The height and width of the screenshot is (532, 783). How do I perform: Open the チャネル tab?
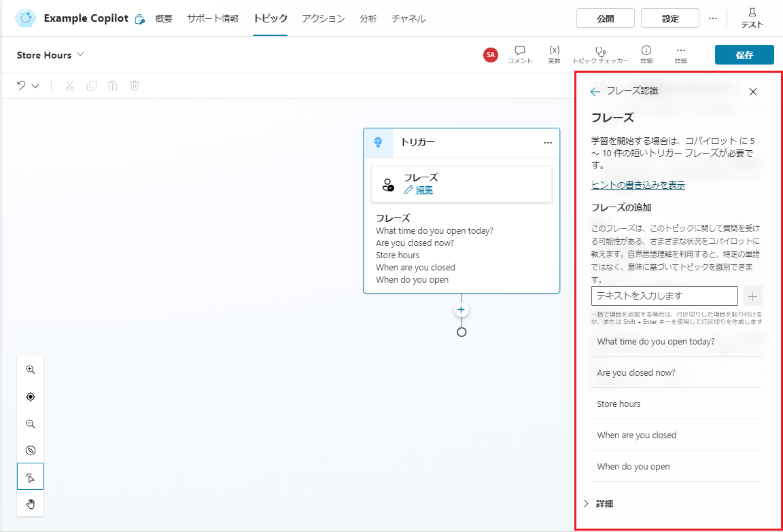click(x=408, y=18)
